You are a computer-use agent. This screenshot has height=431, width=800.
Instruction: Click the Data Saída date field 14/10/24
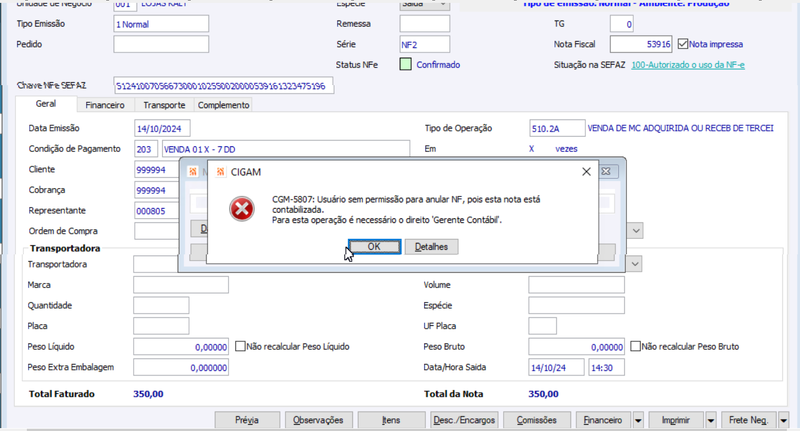pyautogui.click(x=557, y=367)
